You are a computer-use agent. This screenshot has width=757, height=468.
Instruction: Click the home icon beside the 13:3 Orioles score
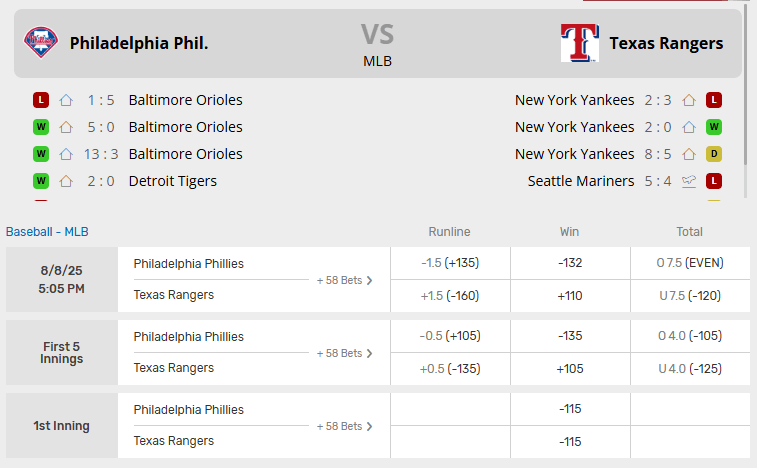tap(66, 154)
